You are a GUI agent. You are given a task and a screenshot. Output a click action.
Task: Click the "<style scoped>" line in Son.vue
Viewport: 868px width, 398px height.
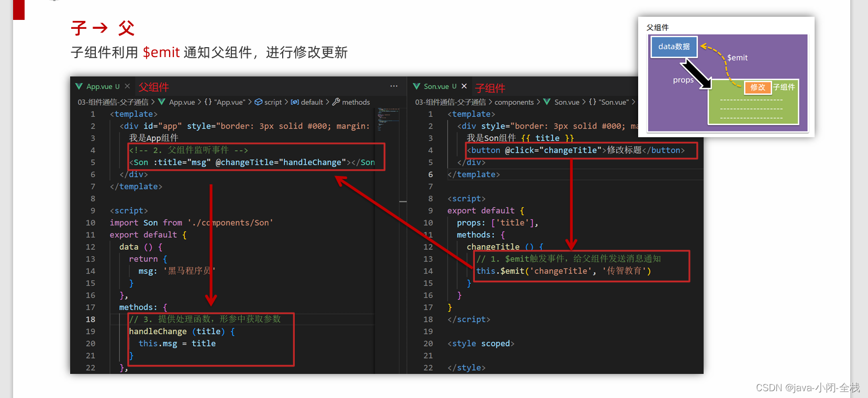(x=481, y=344)
